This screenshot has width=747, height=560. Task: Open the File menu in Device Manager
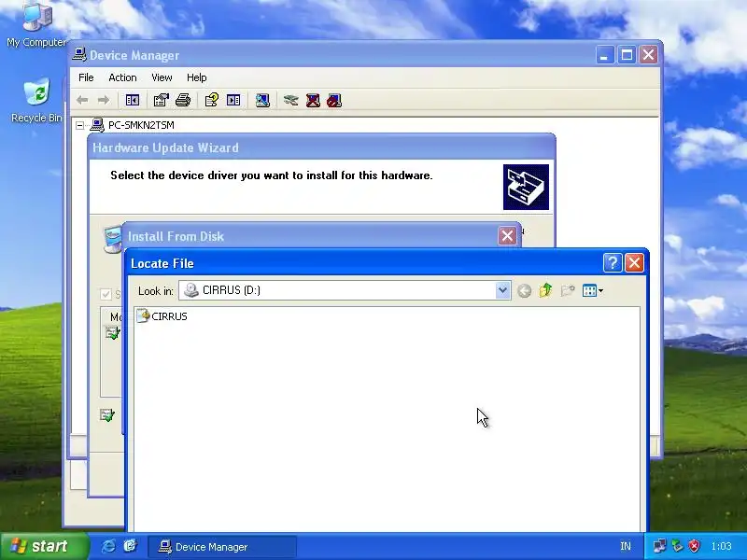pos(86,77)
